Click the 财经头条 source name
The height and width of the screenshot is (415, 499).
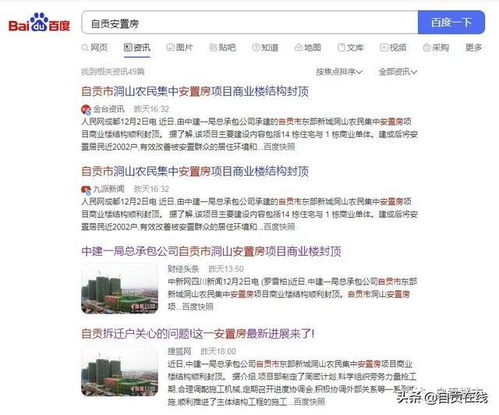point(183,269)
